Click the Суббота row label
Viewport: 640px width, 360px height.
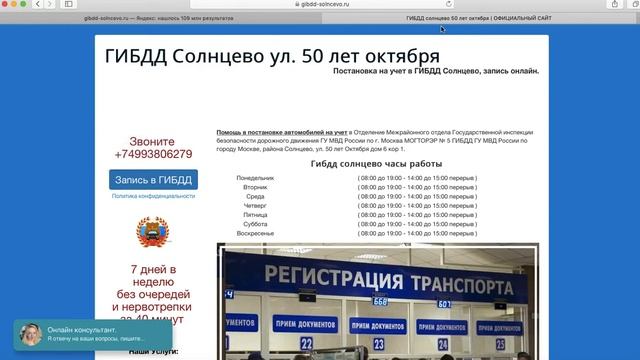point(255,224)
